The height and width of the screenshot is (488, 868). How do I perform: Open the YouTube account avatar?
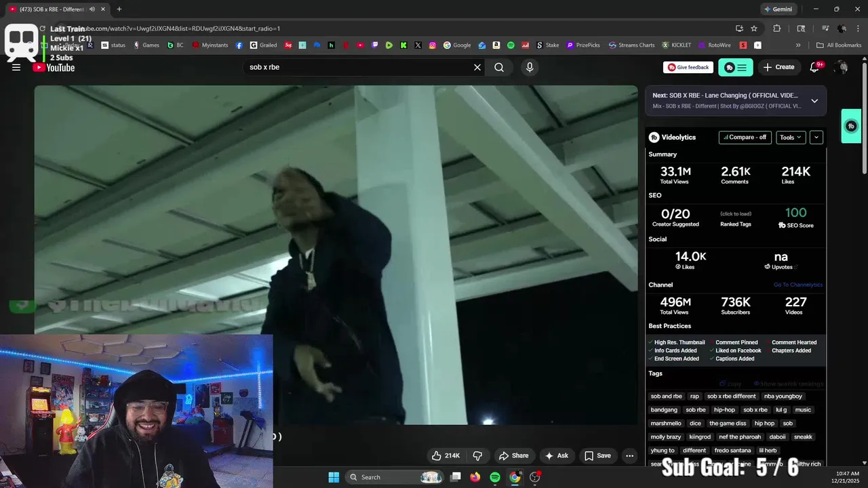842,67
